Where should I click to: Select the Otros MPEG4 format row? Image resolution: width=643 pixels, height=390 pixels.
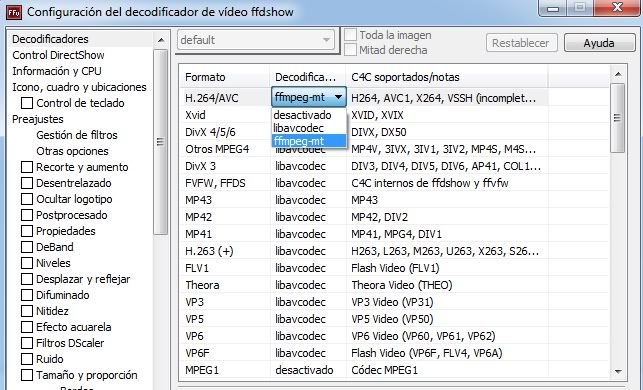point(217,149)
